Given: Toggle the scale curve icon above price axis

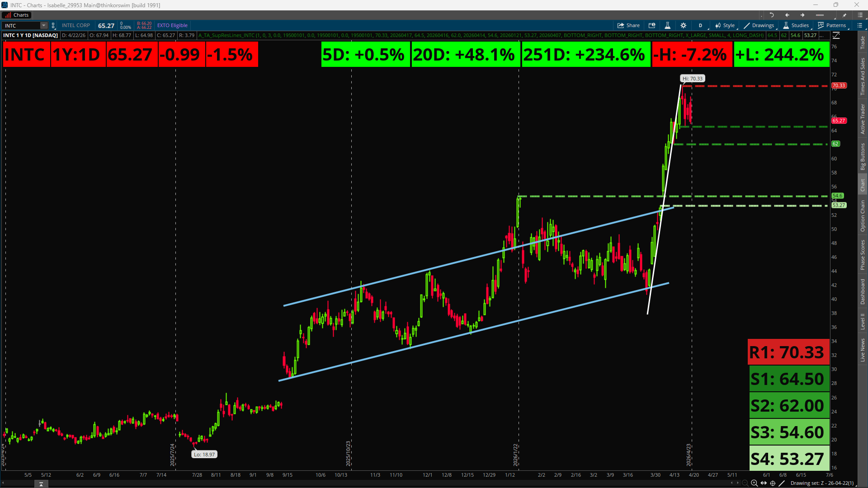Looking at the screenshot, I should [836, 35].
